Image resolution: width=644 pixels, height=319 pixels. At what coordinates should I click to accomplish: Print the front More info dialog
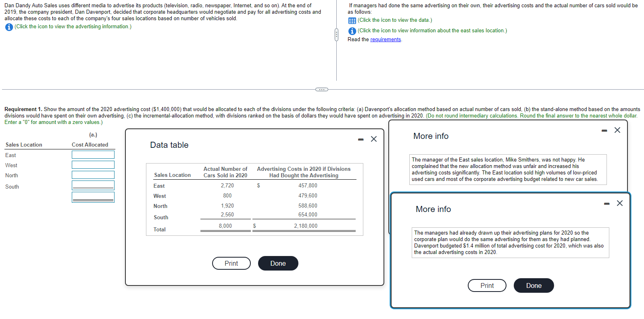tap(487, 285)
